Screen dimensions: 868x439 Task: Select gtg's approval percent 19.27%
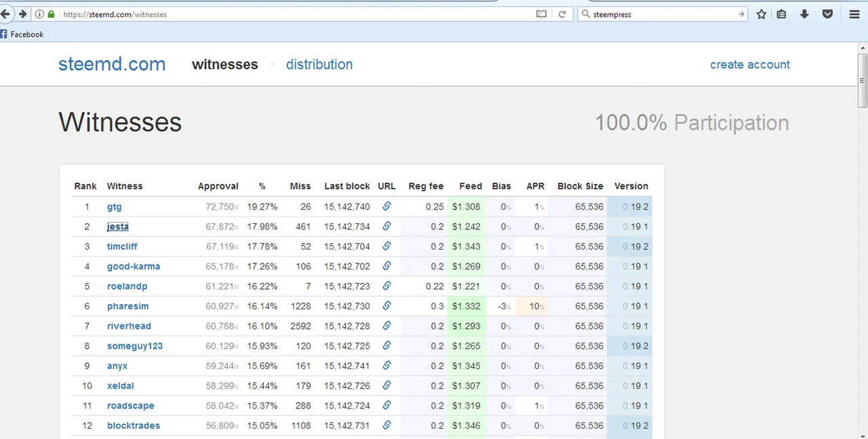pyautogui.click(x=262, y=206)
